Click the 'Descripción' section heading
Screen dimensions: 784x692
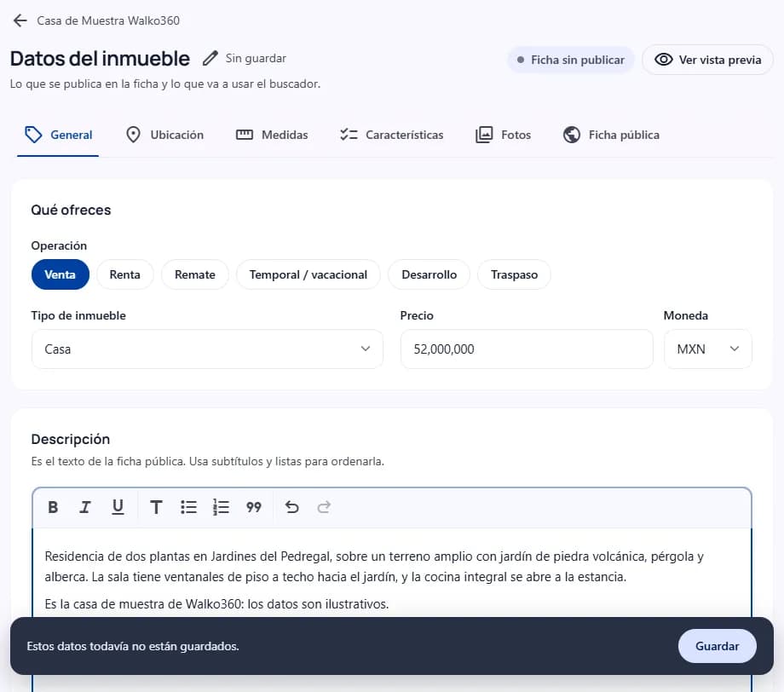tap(71, 439)
